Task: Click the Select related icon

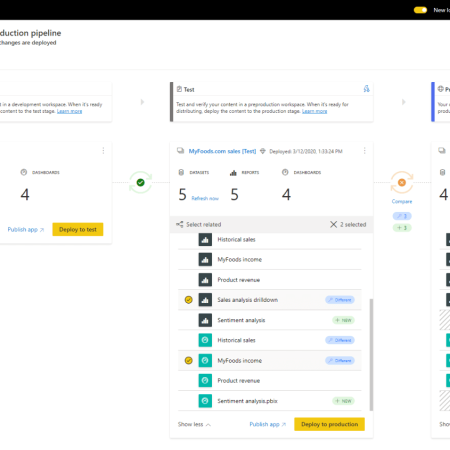Action: click(x=180, y=224)
